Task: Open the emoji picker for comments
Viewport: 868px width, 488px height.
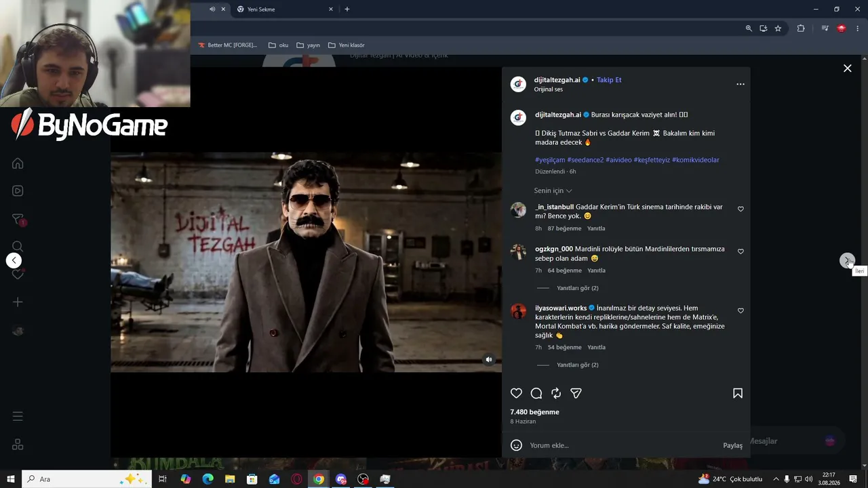Action: (516, 445)
